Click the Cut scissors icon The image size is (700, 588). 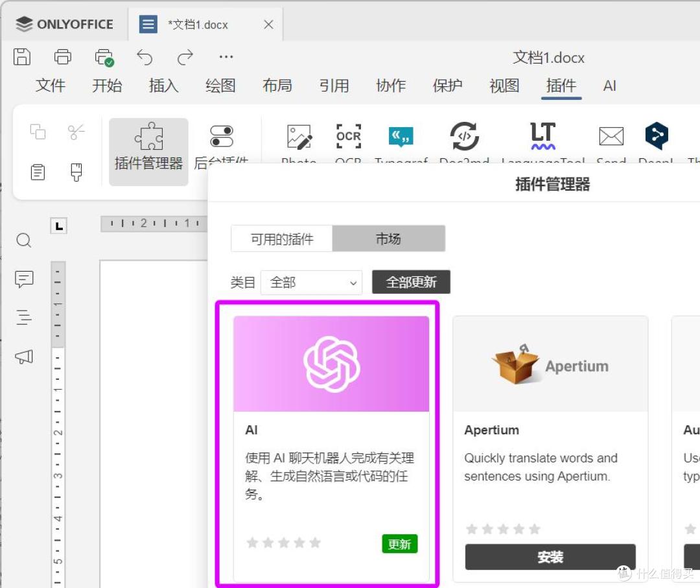(76, 132)
